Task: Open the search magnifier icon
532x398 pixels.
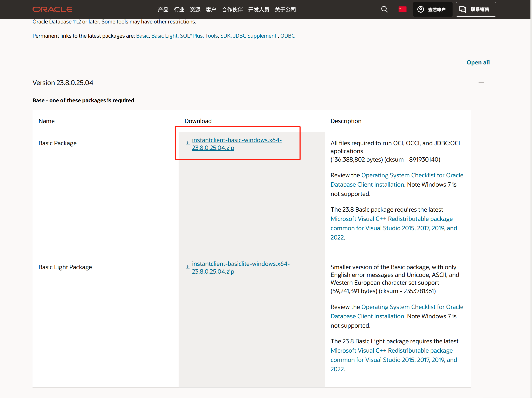Action: [384, 9]
